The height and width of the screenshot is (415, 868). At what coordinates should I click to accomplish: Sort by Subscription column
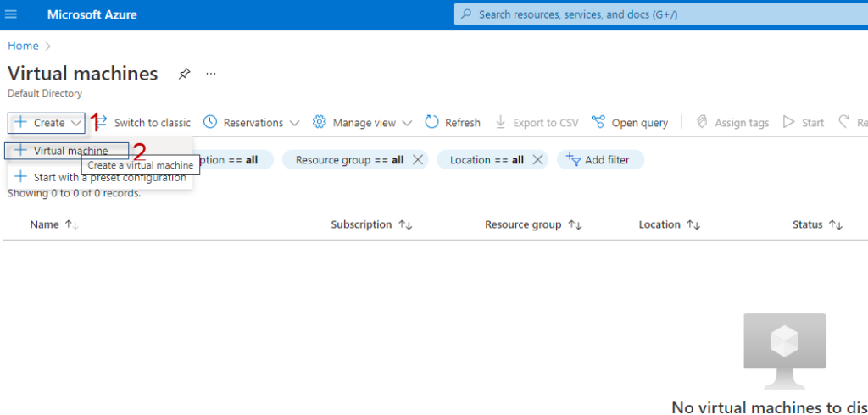coord(361,224)
